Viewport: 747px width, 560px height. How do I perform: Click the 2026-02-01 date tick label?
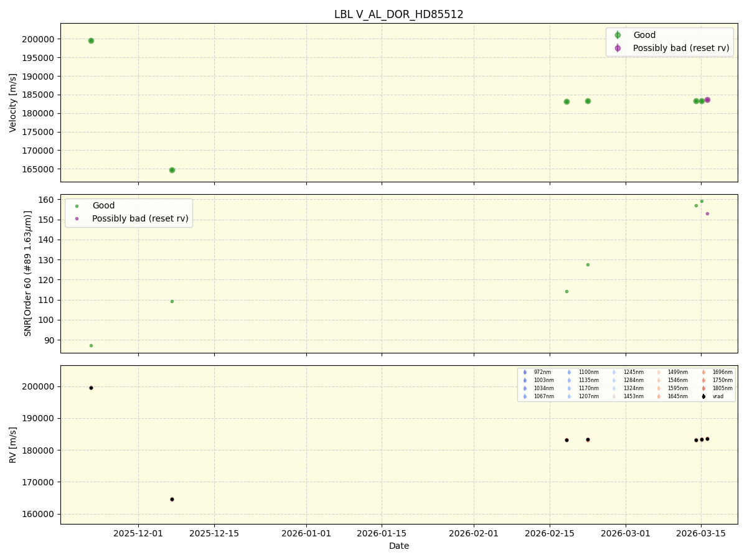click(474, 533)
